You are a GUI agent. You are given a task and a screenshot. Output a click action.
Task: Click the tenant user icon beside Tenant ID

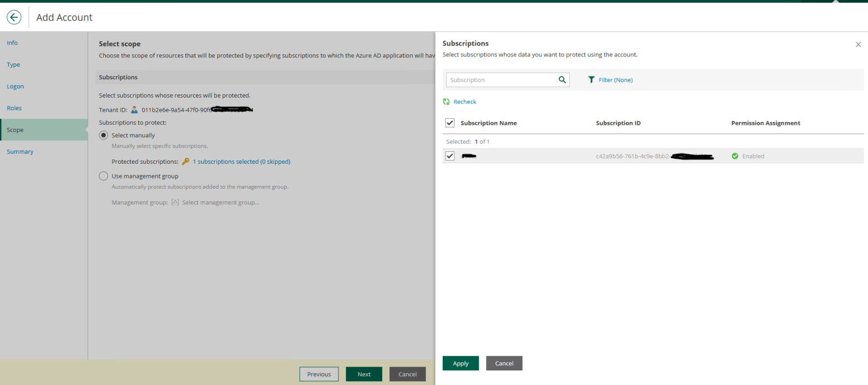135,110
